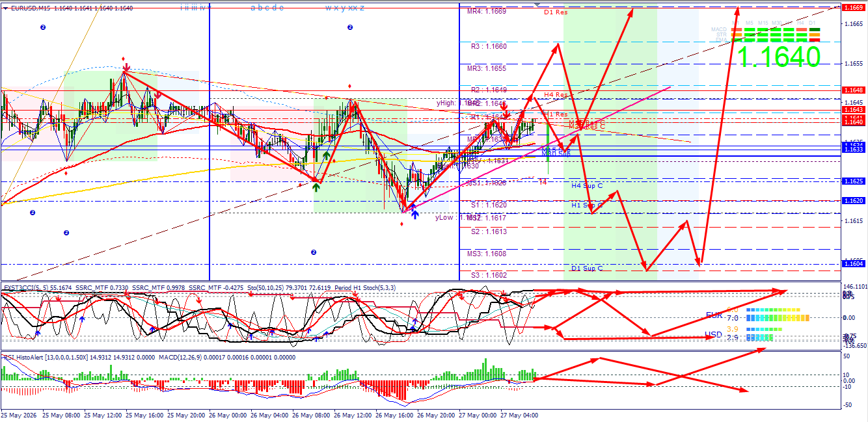The image size is (868, 422).
Task: Select the 'H1 Sup C' support label
Action: tap(587, 205)
